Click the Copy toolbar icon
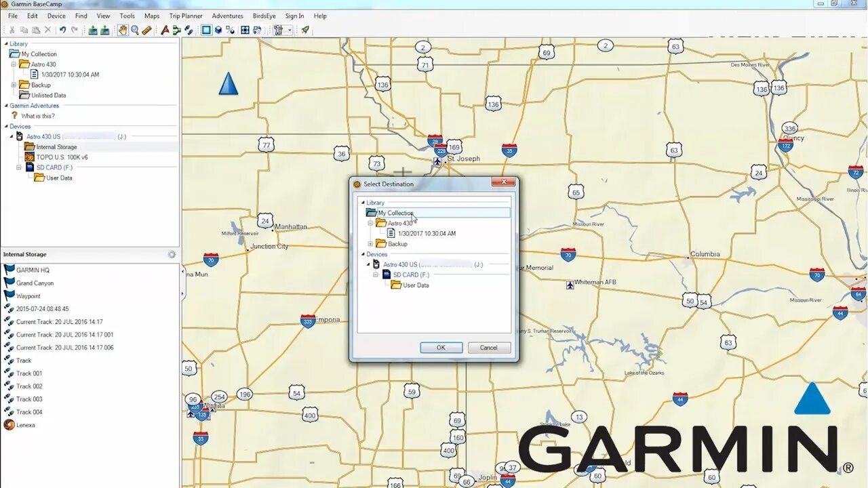868x488 pixels. pos(24,30)
